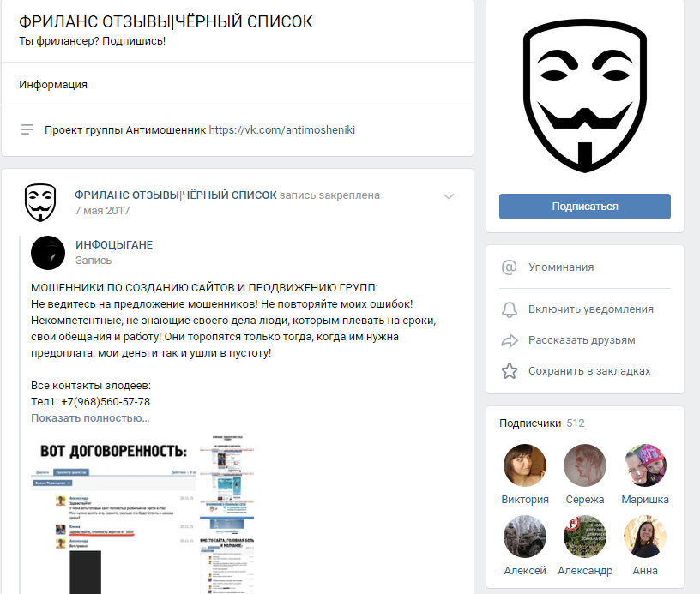The height and width of the screenshot is (594, 700).
Task: Open the Информация section header
Action: click(x=53, y=85)
